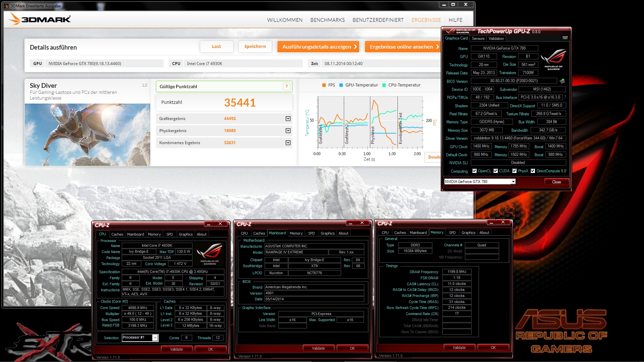The width and height of the screenshot is (644, 362).
Task: Click the BIOS save chip icon in GPU-Z
Action: (x=562, y=81)
